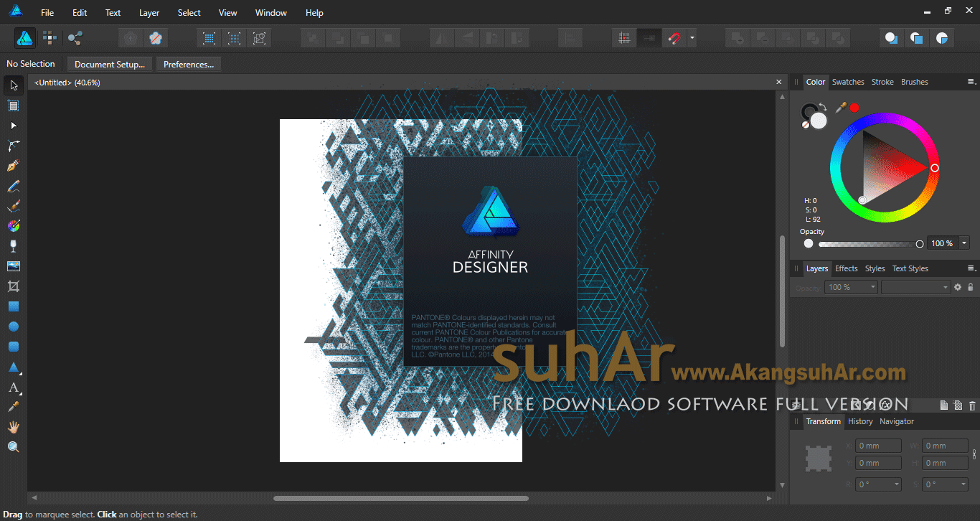Click the eyedropper in the Color panel
This screenshot has width=980, height=521.
[x=841, y=107]
